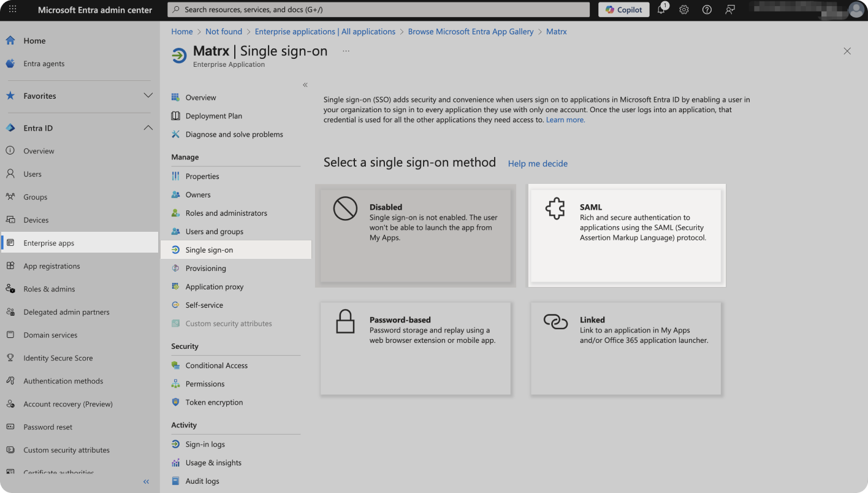Choose the Disabled sign-on method card
The image size is (868, 493).
coord(415,235)
